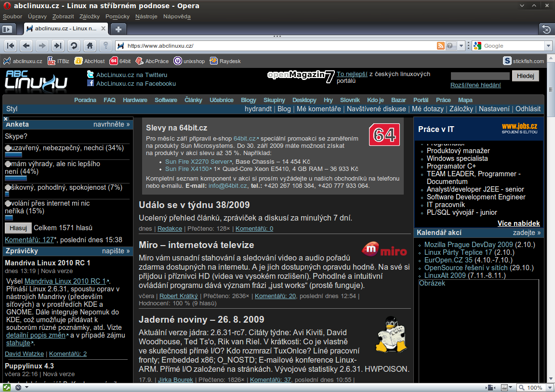Click the Tux penguin reading newspaper image
The height and width of the screenshot is (392, 555).
point(391,334)
